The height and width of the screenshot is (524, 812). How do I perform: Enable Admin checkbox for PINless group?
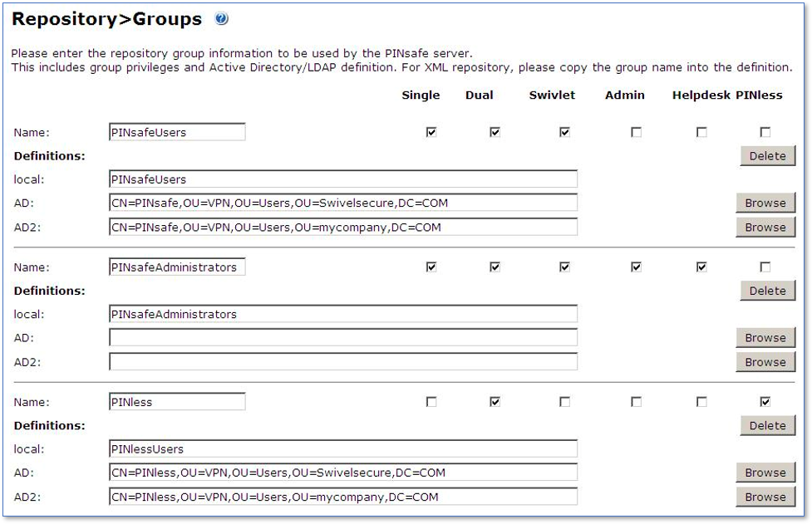[637, 402]
